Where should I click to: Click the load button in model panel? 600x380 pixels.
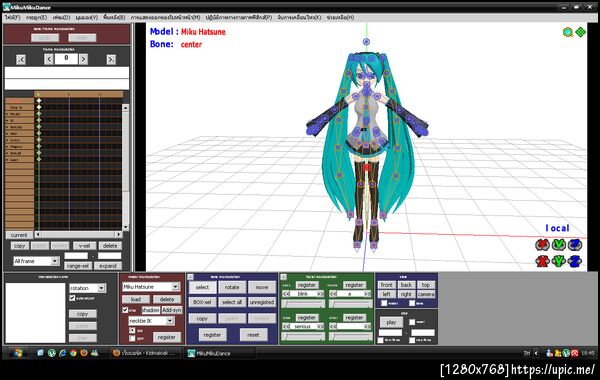coord(136,299)
